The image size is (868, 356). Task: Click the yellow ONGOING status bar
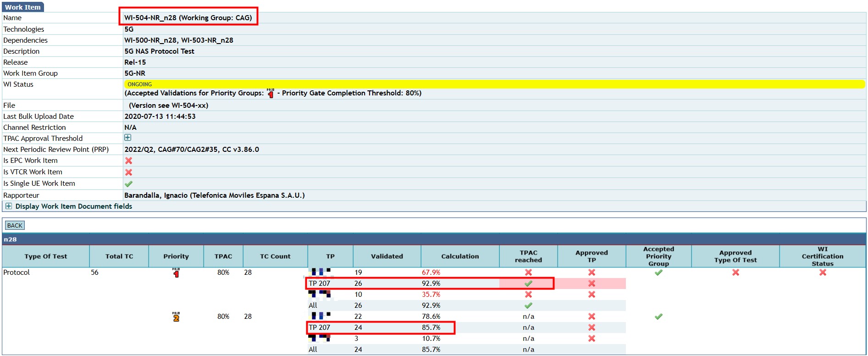(494, 84)
